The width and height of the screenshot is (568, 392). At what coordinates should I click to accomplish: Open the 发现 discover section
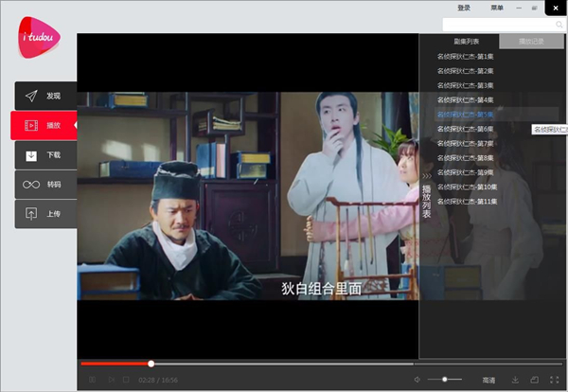click(46, 96)
